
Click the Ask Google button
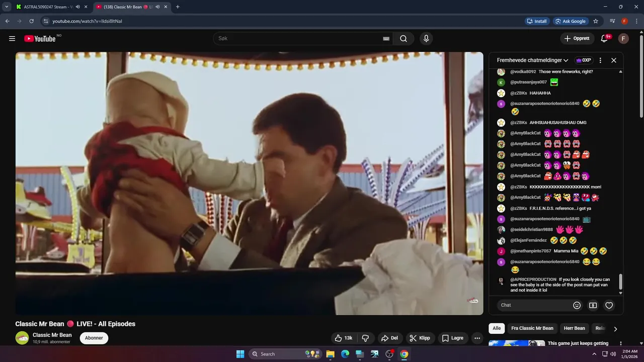[571, 21]
